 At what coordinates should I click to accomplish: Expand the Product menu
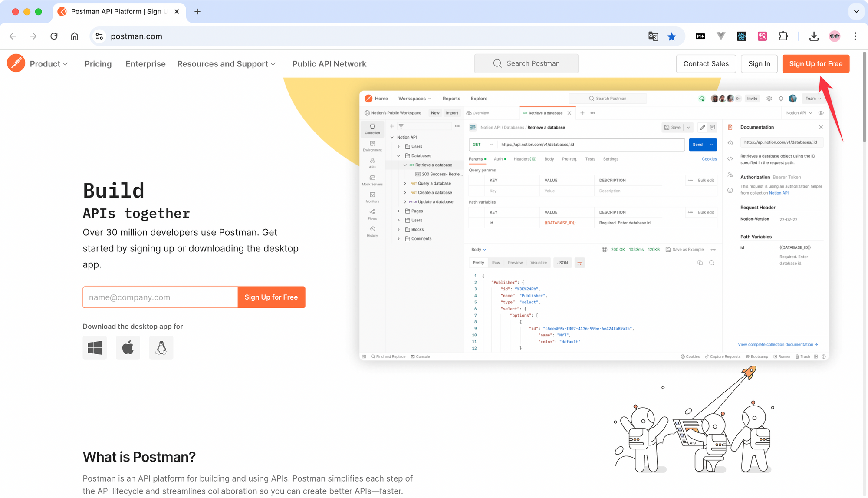49,64
